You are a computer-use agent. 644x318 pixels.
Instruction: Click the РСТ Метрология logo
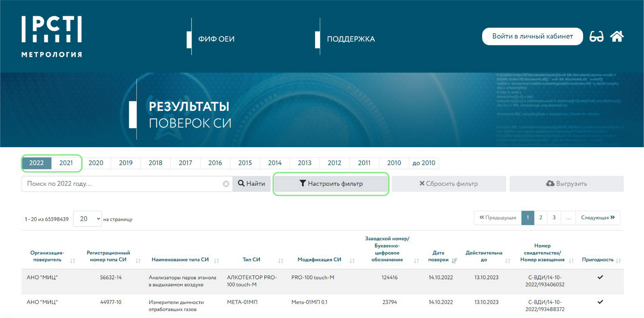(52, 36)
